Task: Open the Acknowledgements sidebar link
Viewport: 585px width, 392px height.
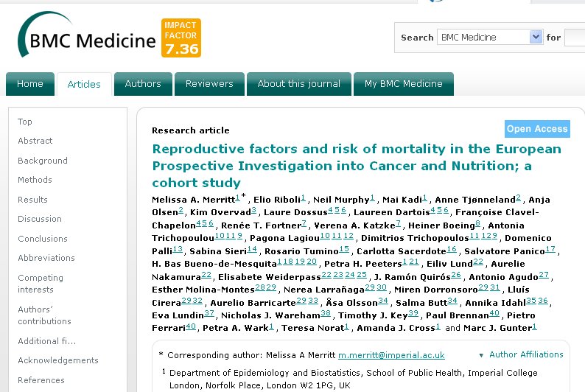Action: [x=58, y=360]
